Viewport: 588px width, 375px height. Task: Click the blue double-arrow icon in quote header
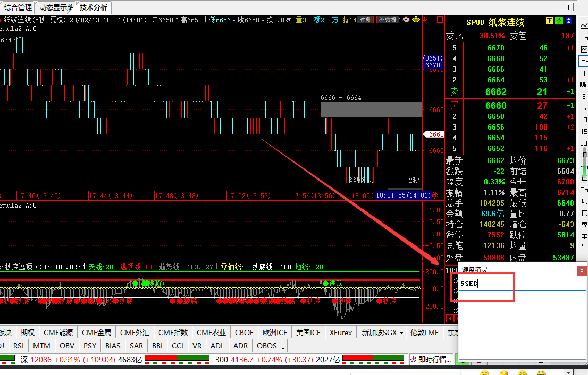pyautogui.click(x=568, y=21)
